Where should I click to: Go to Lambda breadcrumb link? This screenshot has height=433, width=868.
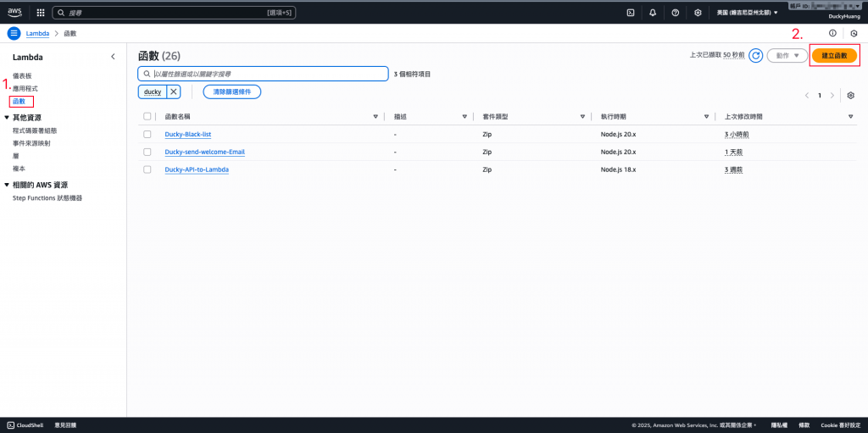point(37,34)
